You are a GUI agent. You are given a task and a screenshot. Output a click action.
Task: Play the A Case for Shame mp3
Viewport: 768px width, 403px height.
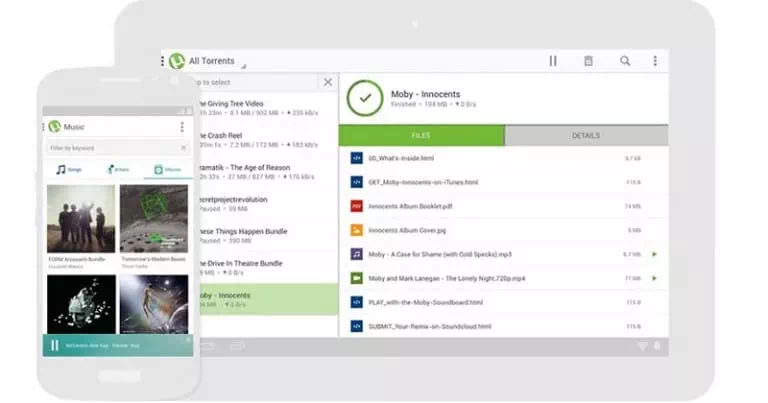click(654, 254)
